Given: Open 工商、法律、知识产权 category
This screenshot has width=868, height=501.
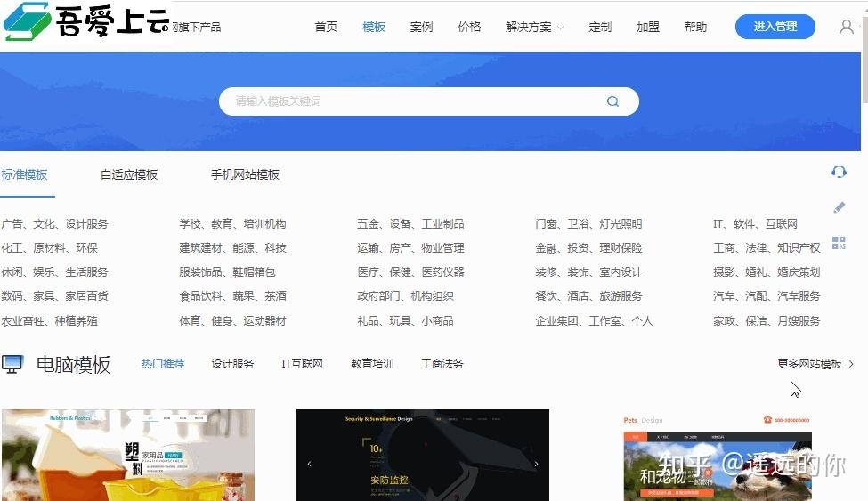Looking at the screenshot, I should [767, 248].
